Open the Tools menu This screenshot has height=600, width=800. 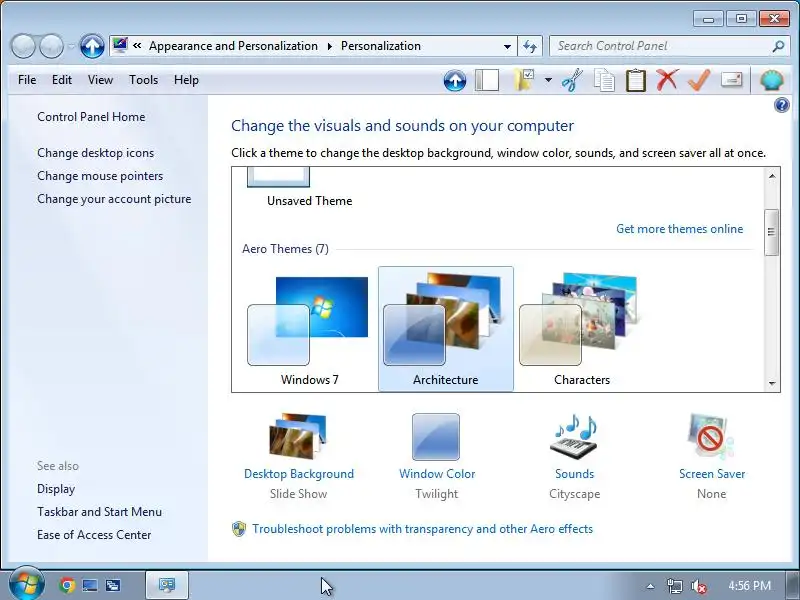[x=143, y=80]
